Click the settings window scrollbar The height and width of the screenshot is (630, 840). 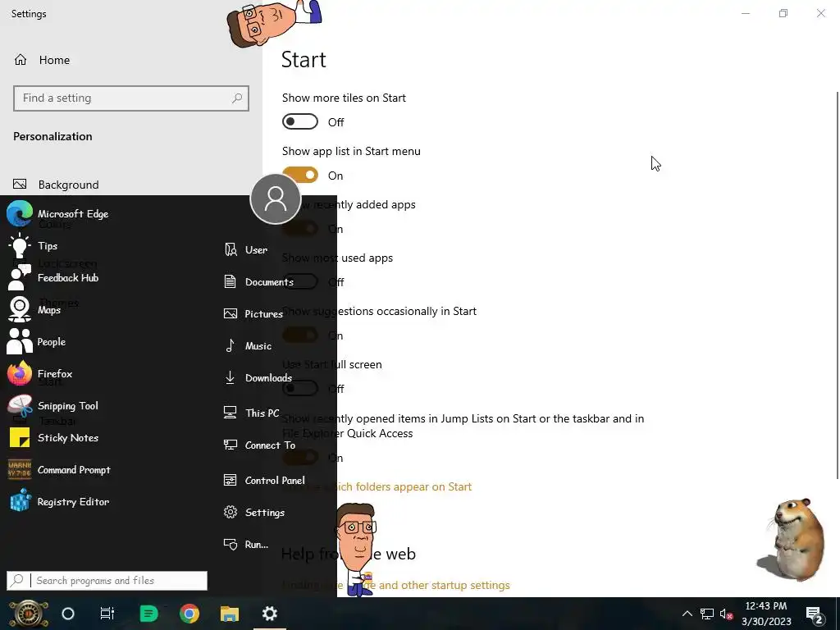(838, 285)
